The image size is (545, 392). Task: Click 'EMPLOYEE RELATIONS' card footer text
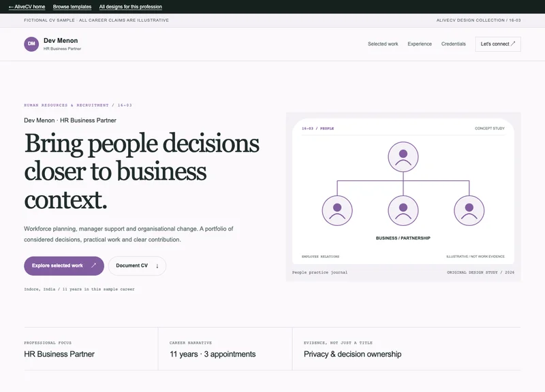[320, 257]
